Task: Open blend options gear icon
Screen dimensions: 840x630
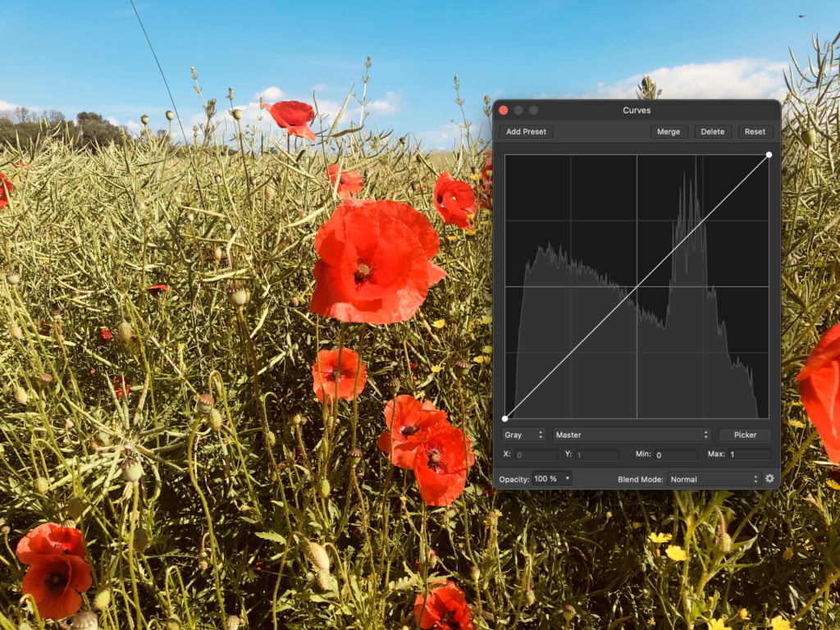Action: pos(769,479)
